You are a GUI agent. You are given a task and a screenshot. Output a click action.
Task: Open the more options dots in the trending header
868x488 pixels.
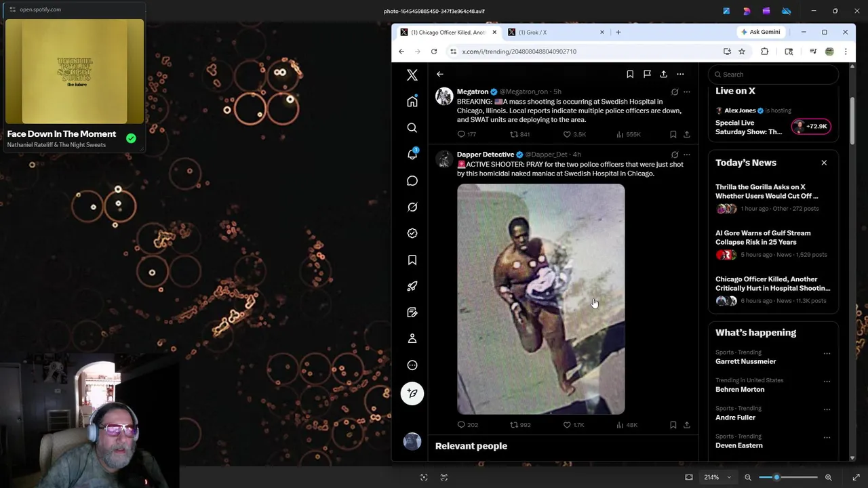680,74
